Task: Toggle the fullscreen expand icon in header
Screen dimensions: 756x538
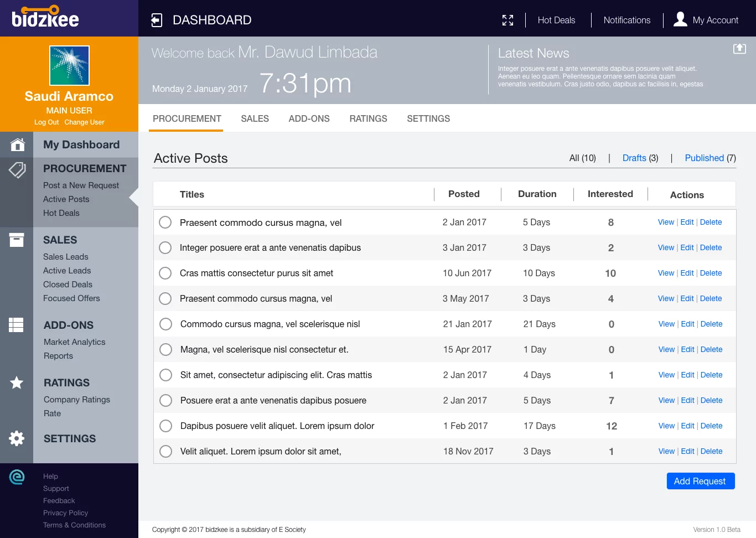Action: click(x=508, y=20)
